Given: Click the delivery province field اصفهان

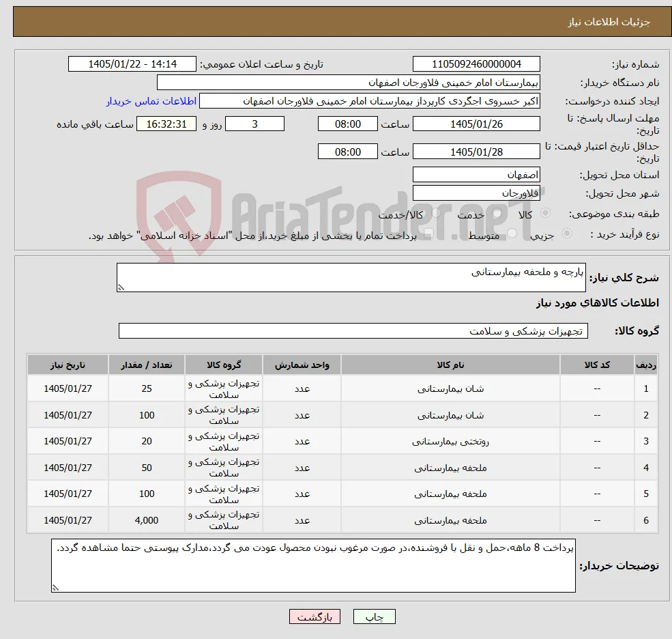Looking at the screenshot, I should [x=476, y=175].
